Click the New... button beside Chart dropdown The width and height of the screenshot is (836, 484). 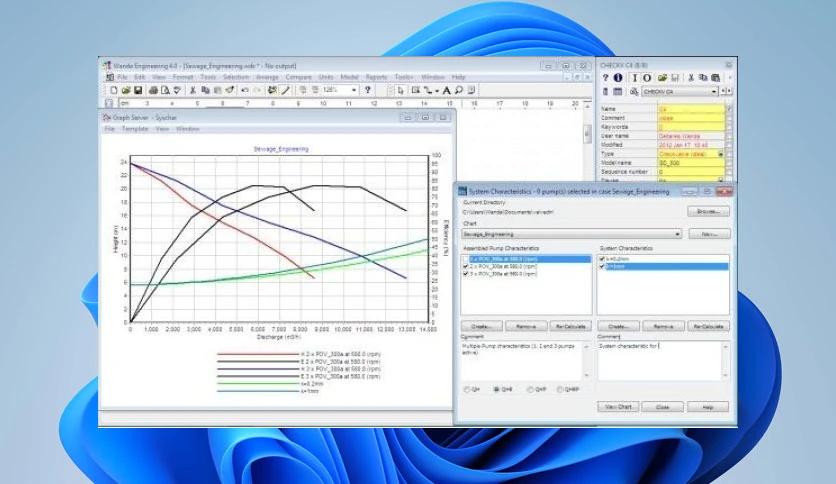(x=709, y=234)
